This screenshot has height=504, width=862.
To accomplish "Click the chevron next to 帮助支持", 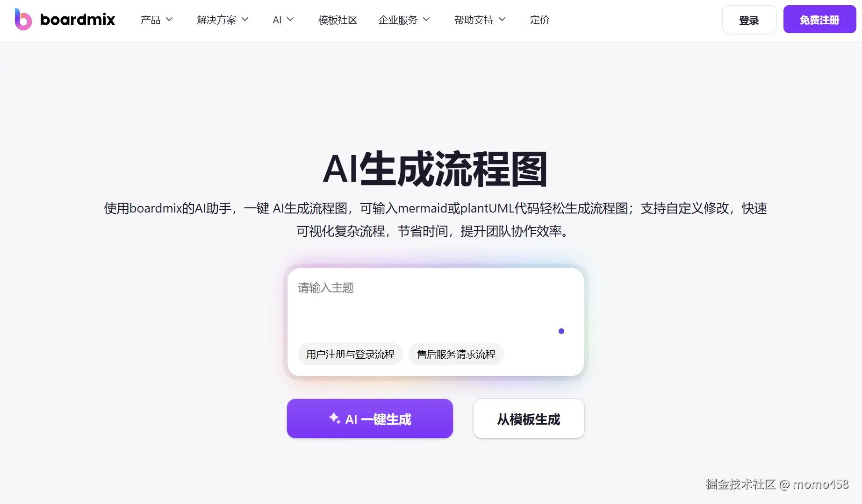I will [x=502, y=20].
